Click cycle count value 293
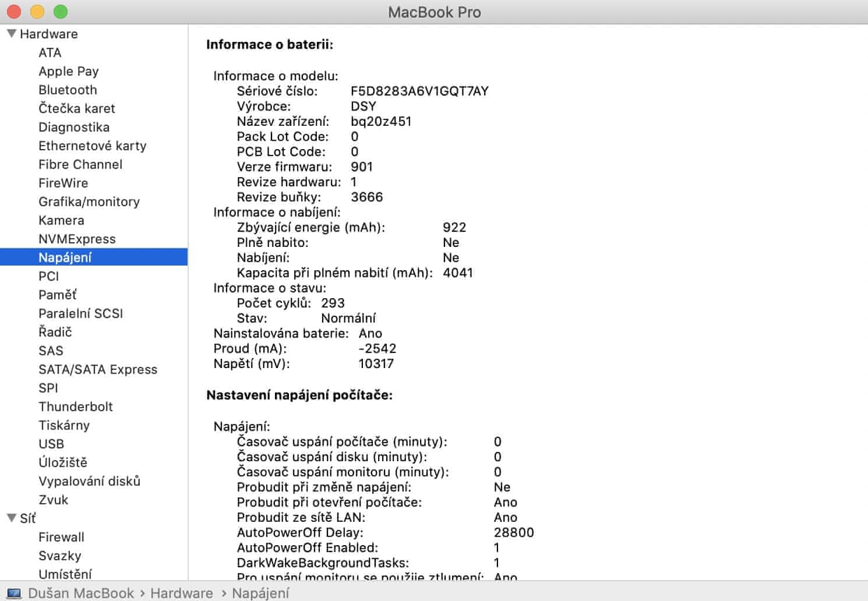Screen dimensions: 868x601 [333, 303]
